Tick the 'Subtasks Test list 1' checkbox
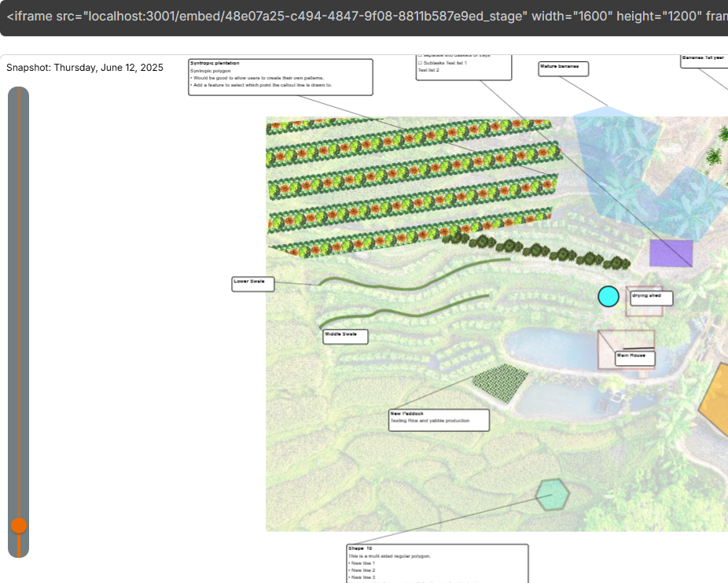The image size is (728, 583). (420, 62)
